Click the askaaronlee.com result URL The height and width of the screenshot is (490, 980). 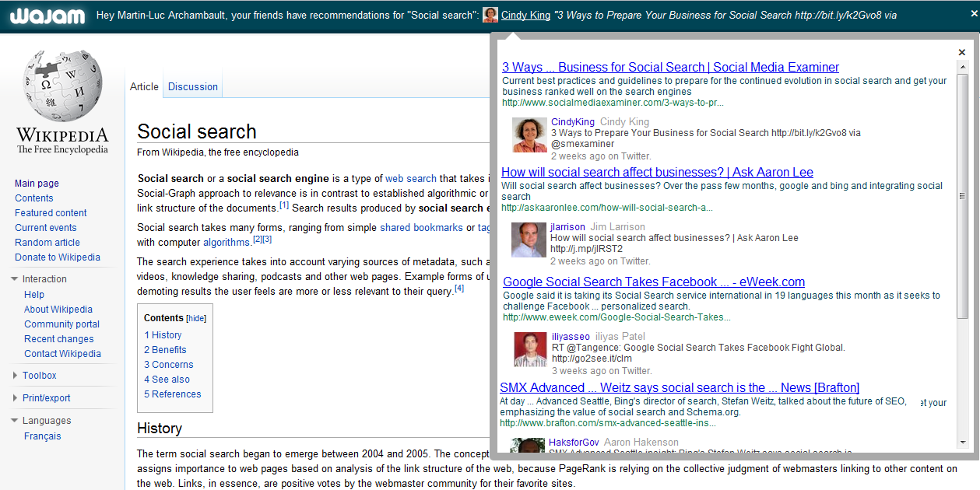pyautogui.click(x=607, y=208)
